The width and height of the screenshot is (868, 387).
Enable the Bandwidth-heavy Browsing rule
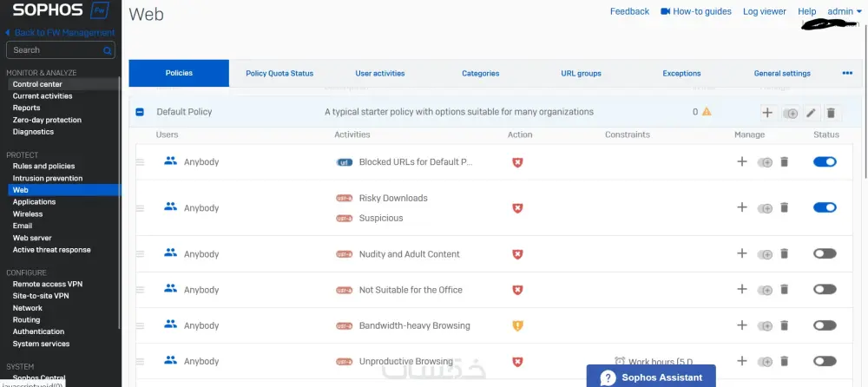coord(825,325)
